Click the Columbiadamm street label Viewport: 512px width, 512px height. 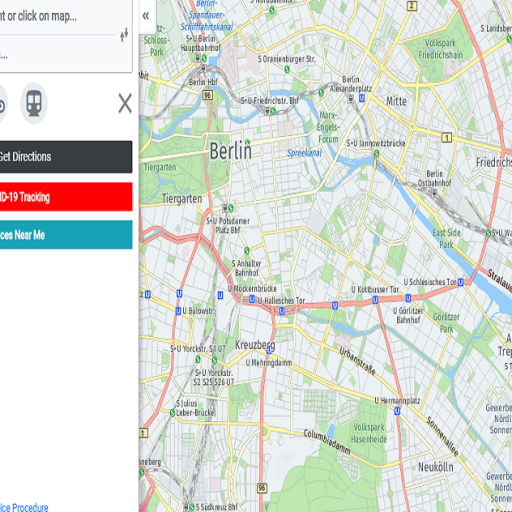coord(327,442)
